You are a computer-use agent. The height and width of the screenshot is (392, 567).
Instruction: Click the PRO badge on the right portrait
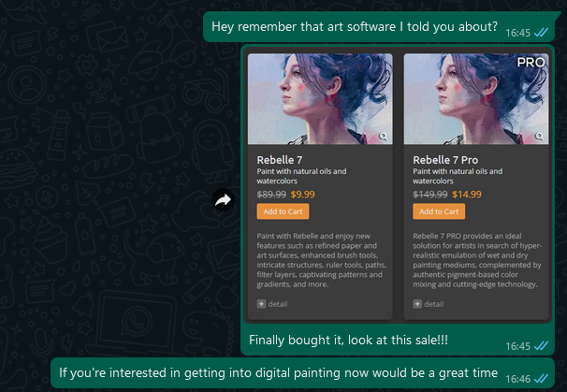pos(531,62)
